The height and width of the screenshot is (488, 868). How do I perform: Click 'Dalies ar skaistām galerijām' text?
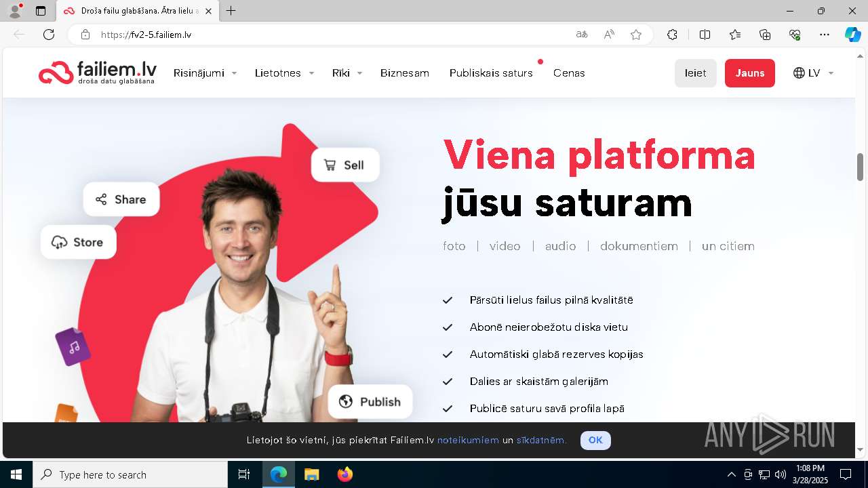pos(539,381)
